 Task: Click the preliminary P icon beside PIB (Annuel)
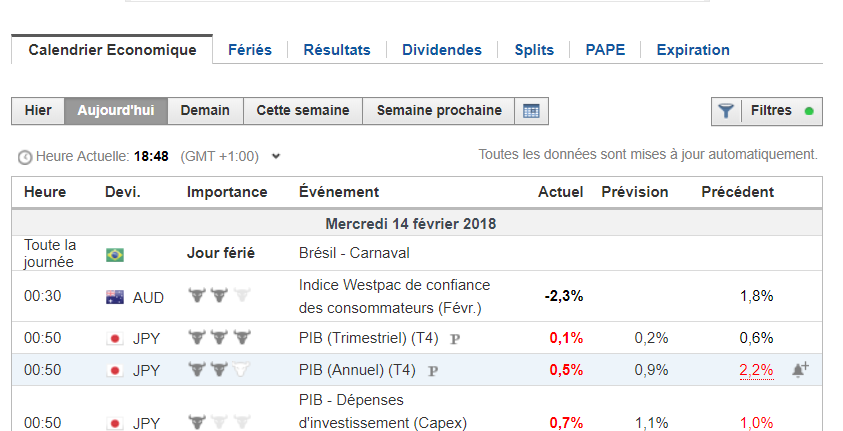pos(433,371)
